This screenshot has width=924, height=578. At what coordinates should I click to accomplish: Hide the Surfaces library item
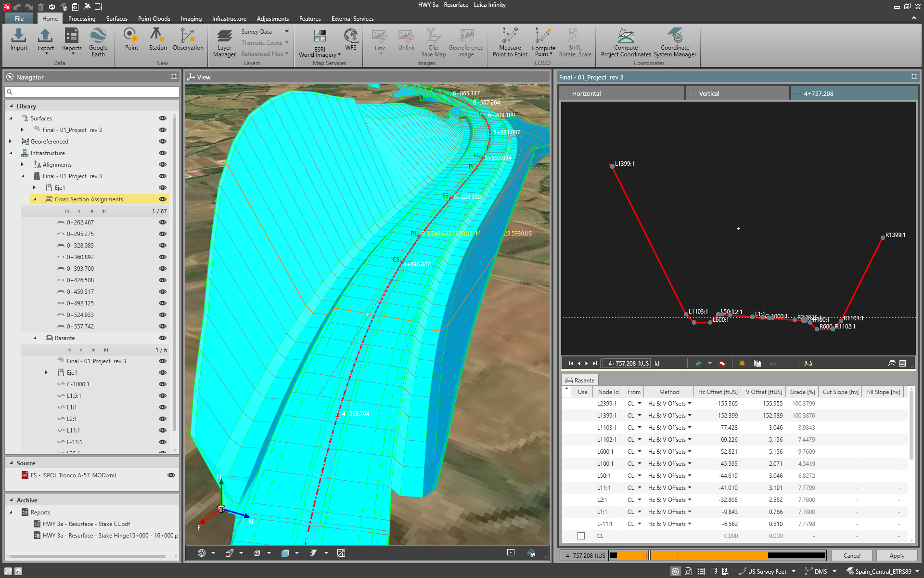(x=163, y=118)
